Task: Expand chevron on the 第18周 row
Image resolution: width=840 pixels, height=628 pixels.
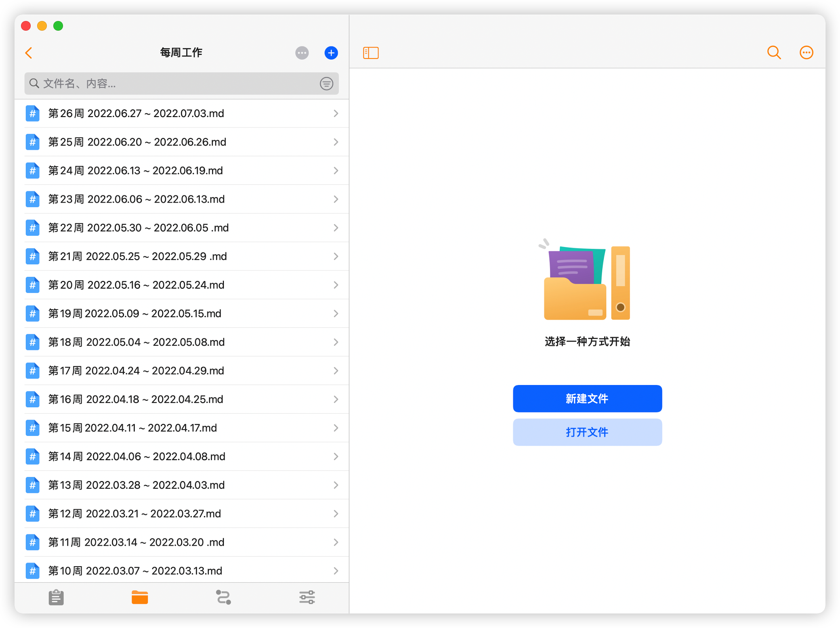Action: (336, 342)
